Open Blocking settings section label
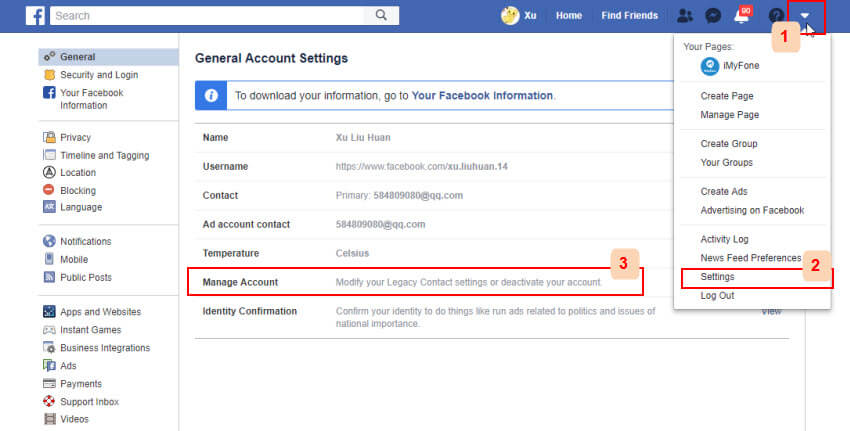Screen dimensions: 850x431 pos(78,190)
